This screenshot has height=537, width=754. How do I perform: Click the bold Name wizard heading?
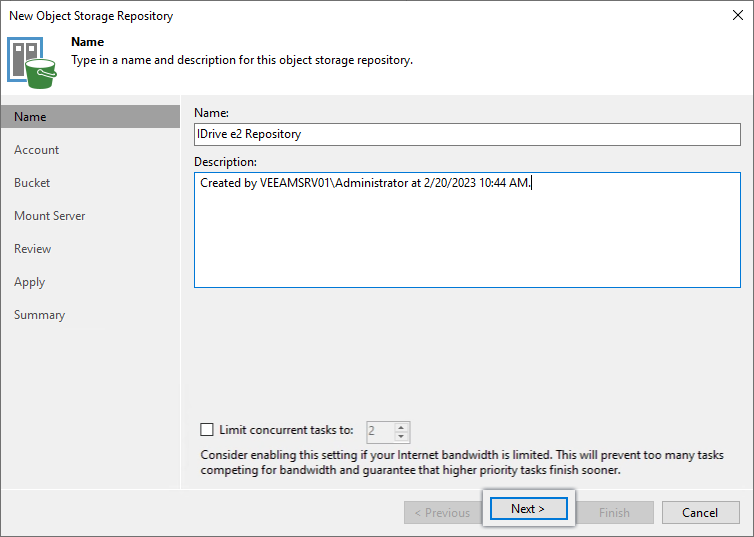pos(88,42)
